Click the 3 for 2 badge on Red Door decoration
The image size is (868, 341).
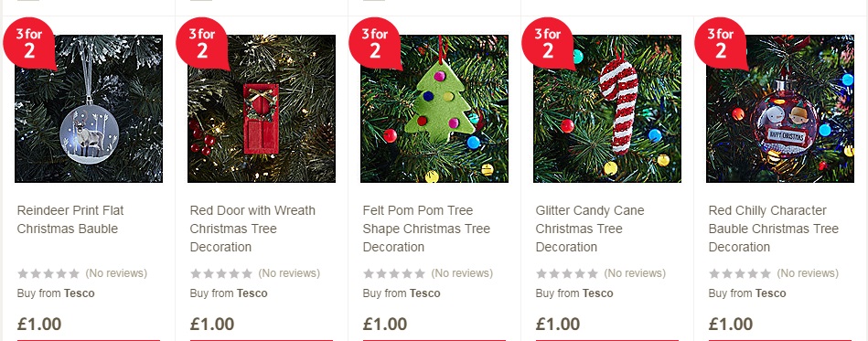click(203, 43)
